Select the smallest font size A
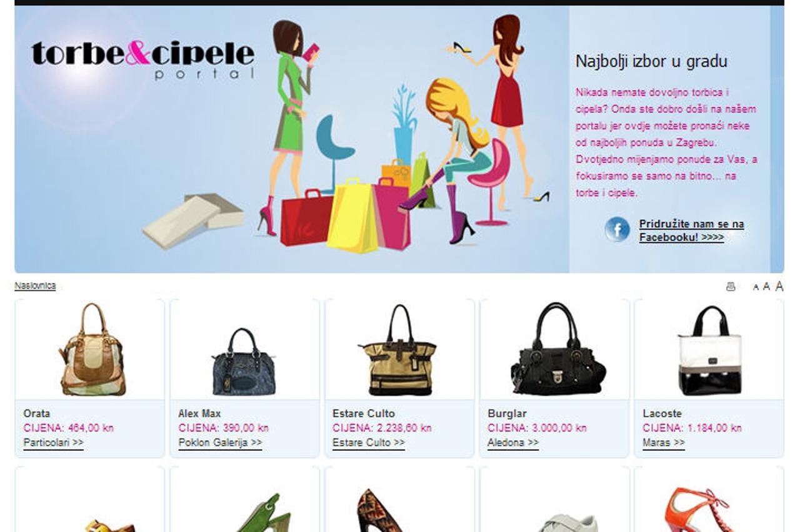Image resolution: width=800 pixels, height=532 pixels. pyautogui.click(x=756, y=287)
